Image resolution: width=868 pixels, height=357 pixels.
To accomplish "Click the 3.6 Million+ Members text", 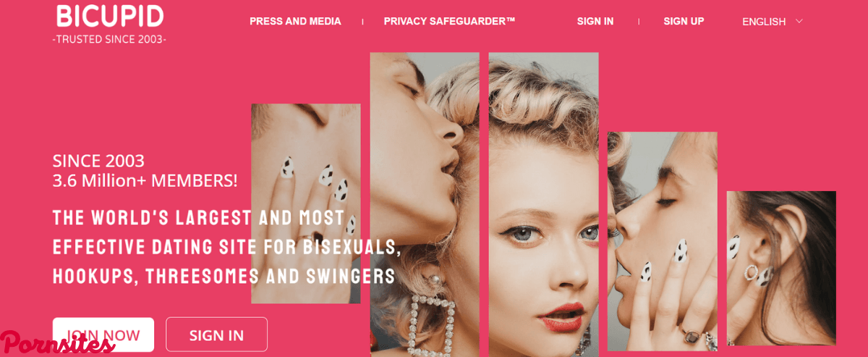I will coord(145,181).
